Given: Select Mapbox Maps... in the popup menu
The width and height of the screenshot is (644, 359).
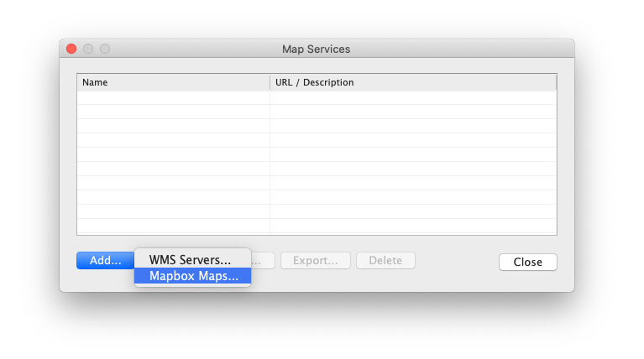Looking at the screenshot, I should tap(193, 276).
